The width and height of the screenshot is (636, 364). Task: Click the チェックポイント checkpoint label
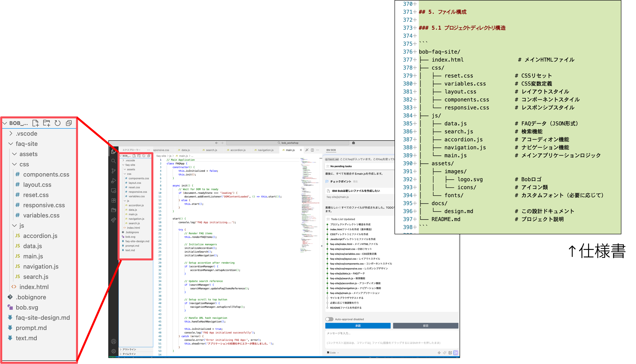341,182
